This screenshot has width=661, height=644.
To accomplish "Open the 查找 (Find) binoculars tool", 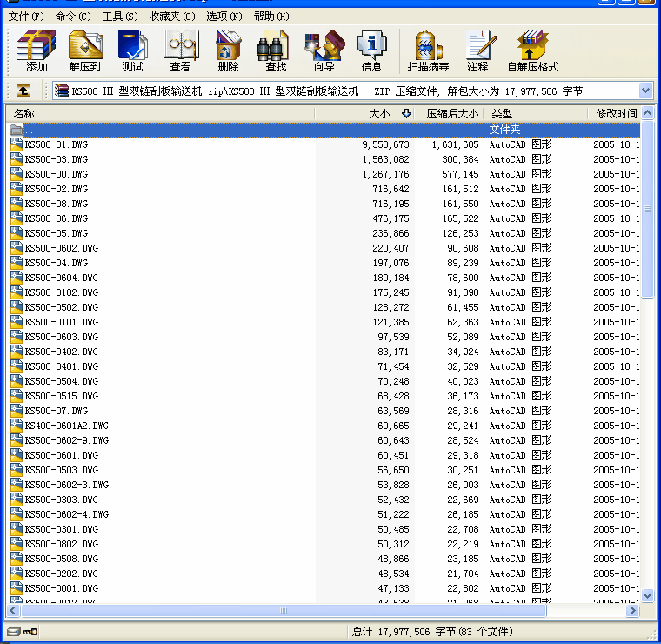I will 276,50.
